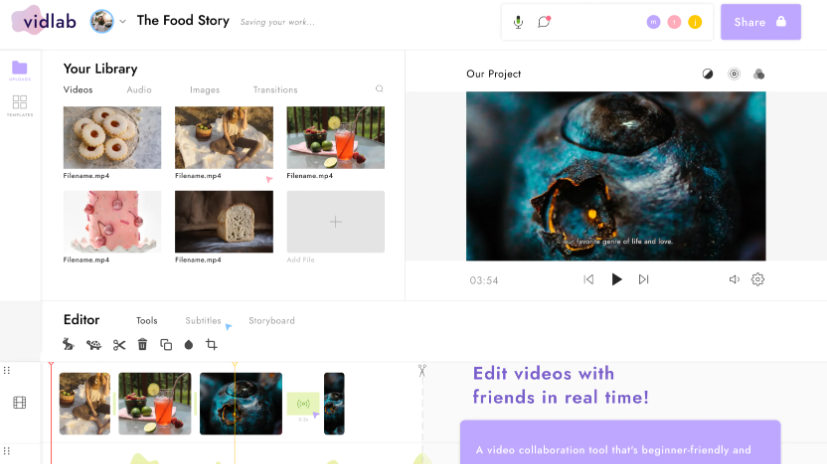Select the jam cookies video thumbnail

click(x=112, y=138)
